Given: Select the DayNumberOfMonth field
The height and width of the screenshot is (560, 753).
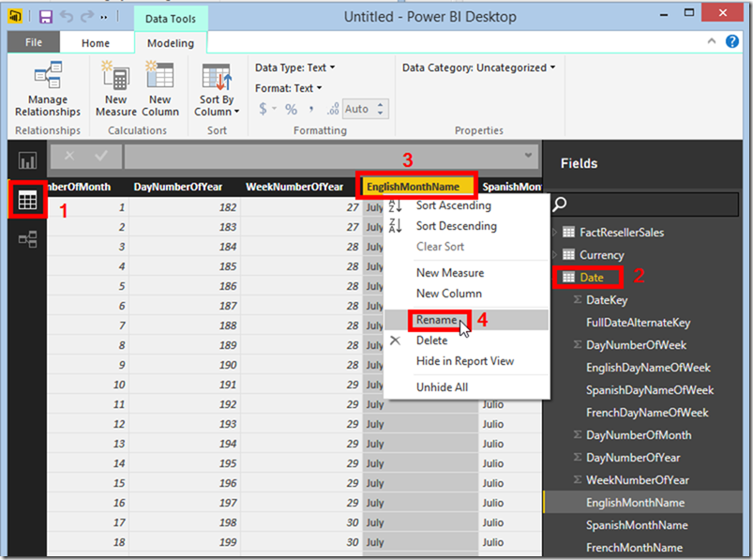Looking at the screenshot, I should click(x=639, y=435).
